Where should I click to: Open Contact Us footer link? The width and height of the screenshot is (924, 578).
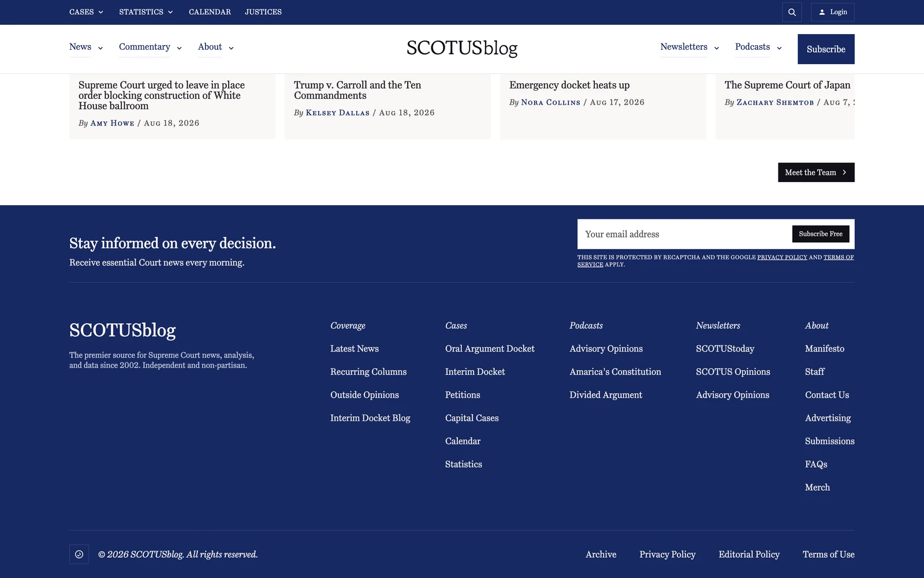pos(827,395)
